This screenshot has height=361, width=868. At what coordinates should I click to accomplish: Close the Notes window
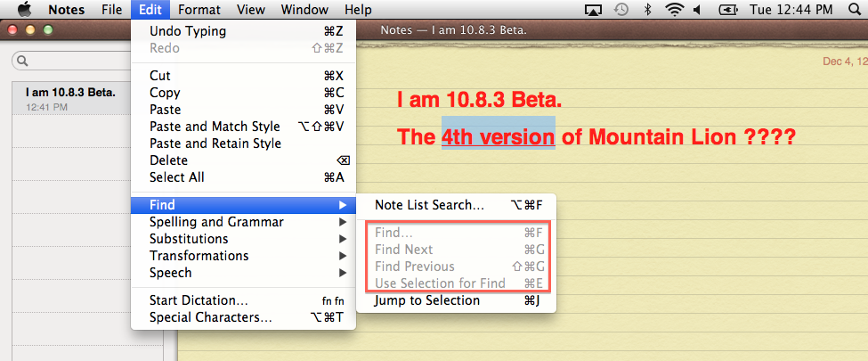(12, 30)
